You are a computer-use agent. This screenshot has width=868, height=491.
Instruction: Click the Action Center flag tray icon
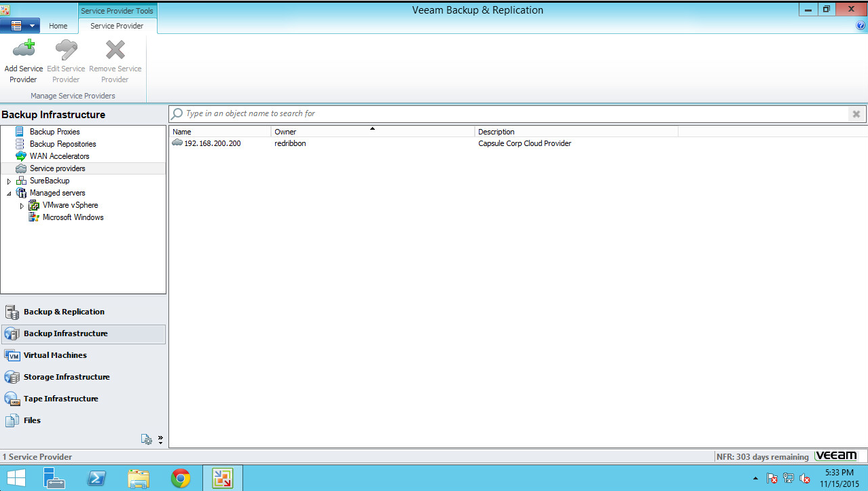(x=772, y=478)
